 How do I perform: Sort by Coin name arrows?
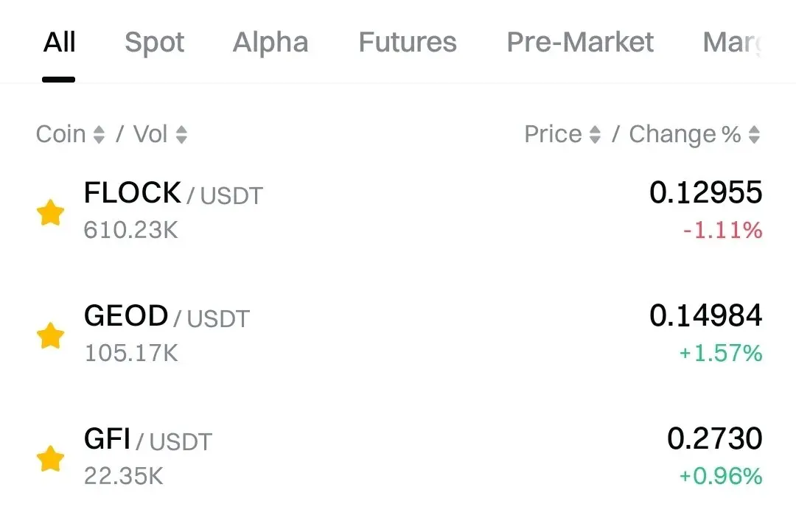point(99,135)
